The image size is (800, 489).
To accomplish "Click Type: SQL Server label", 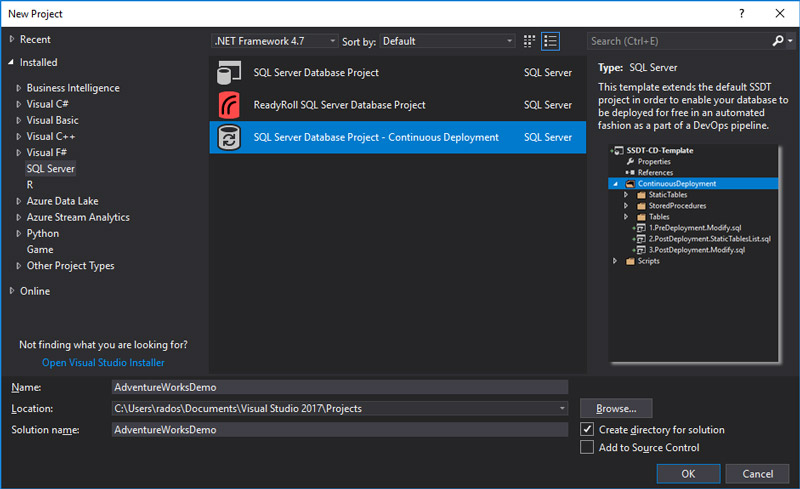I will pos(637,67).
